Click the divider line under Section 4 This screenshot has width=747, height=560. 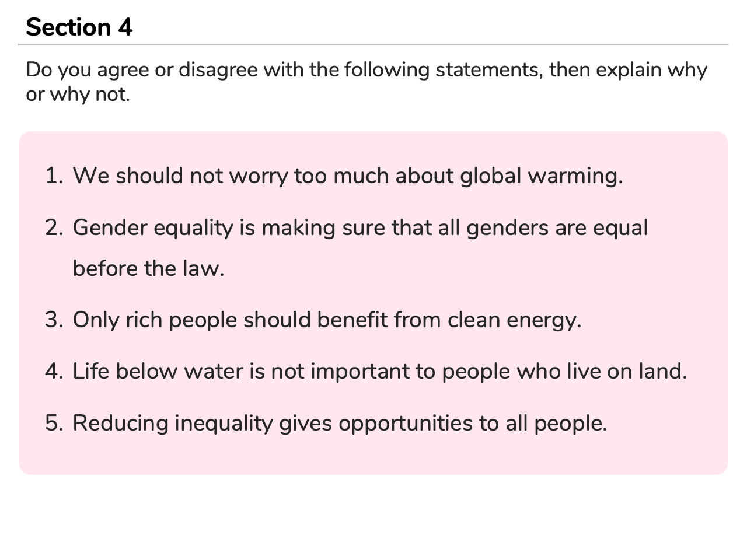[x=373, y=44]
